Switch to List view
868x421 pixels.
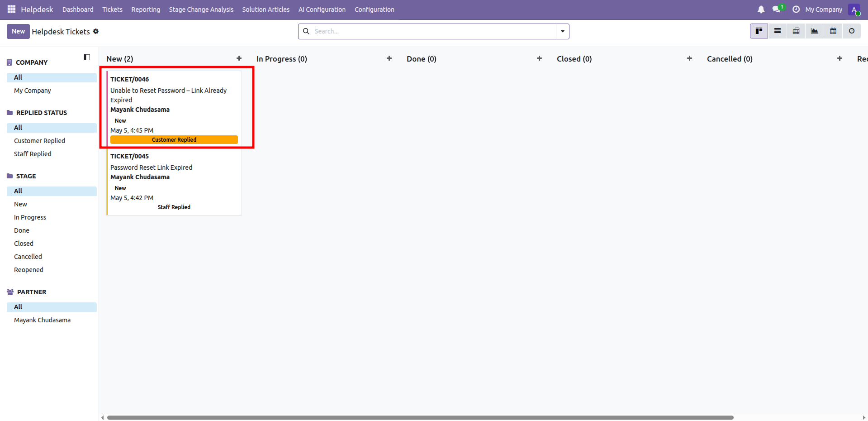click(778, 31)
